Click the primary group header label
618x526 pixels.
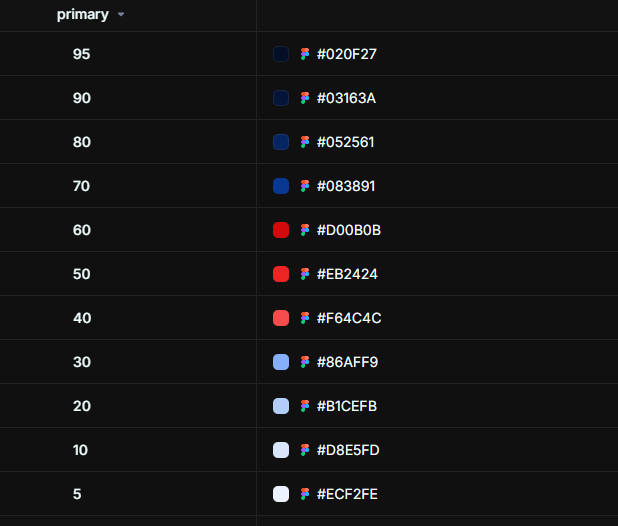click(82, 15)
